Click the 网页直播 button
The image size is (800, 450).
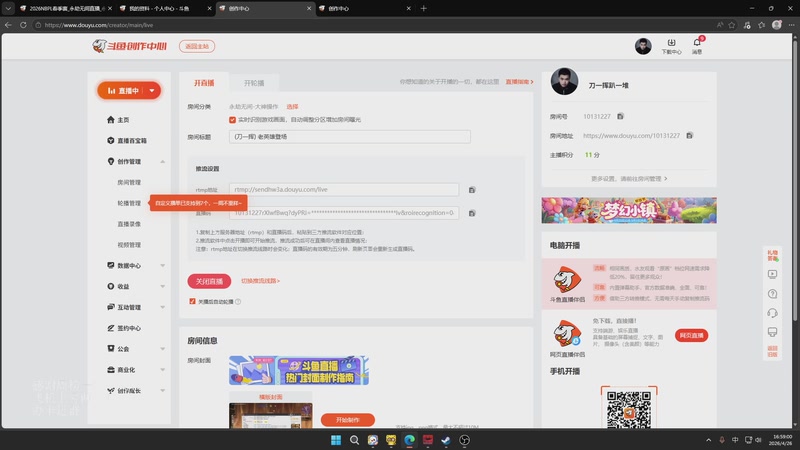pyautogui.click(x=691, y=335)
